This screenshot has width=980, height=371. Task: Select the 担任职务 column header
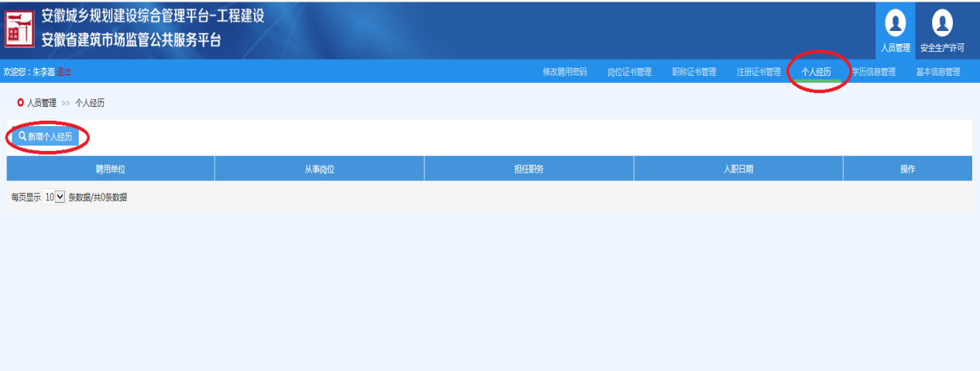(529, 169)
